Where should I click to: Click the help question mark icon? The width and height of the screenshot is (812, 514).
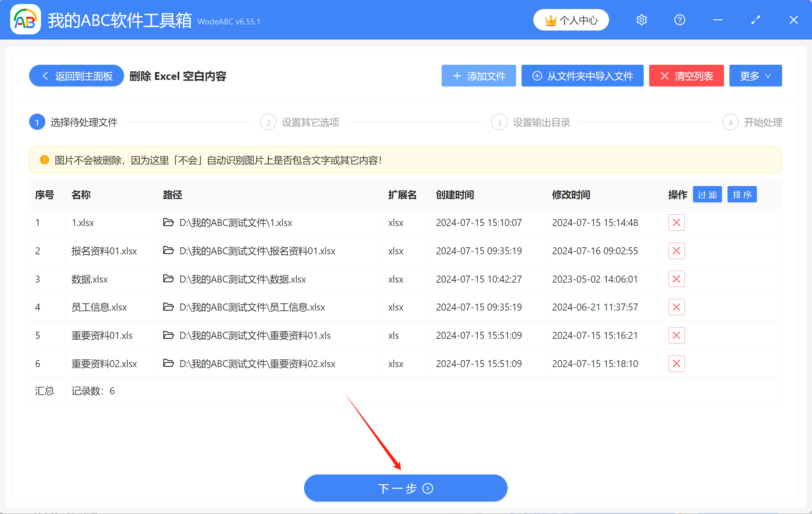click(679, 20)
